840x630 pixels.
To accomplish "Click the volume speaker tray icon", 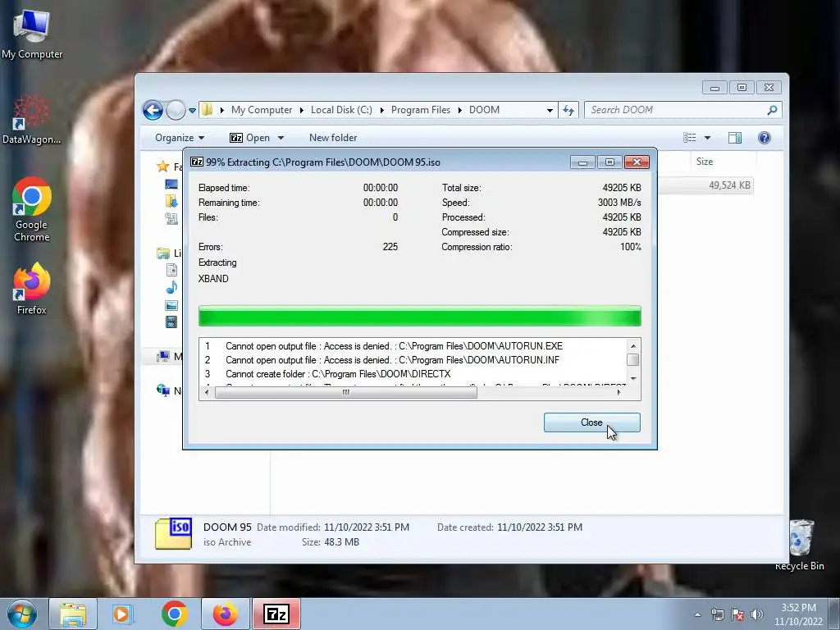I will pos(757,614).
